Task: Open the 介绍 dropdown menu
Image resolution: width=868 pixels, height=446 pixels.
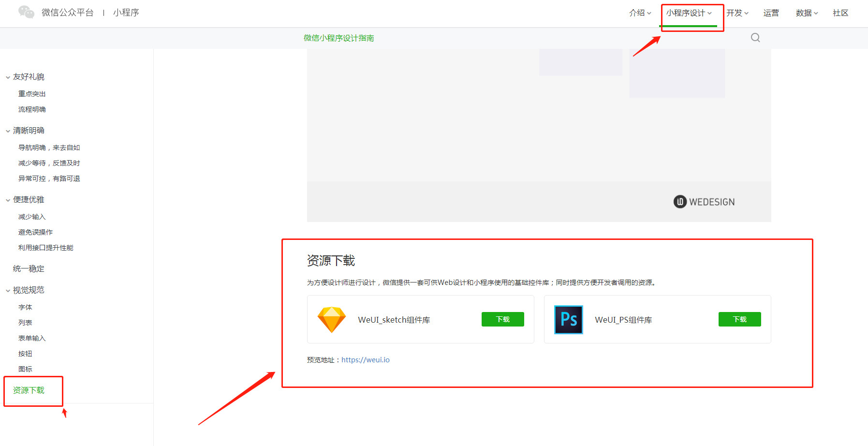Action: coord(640,13)
